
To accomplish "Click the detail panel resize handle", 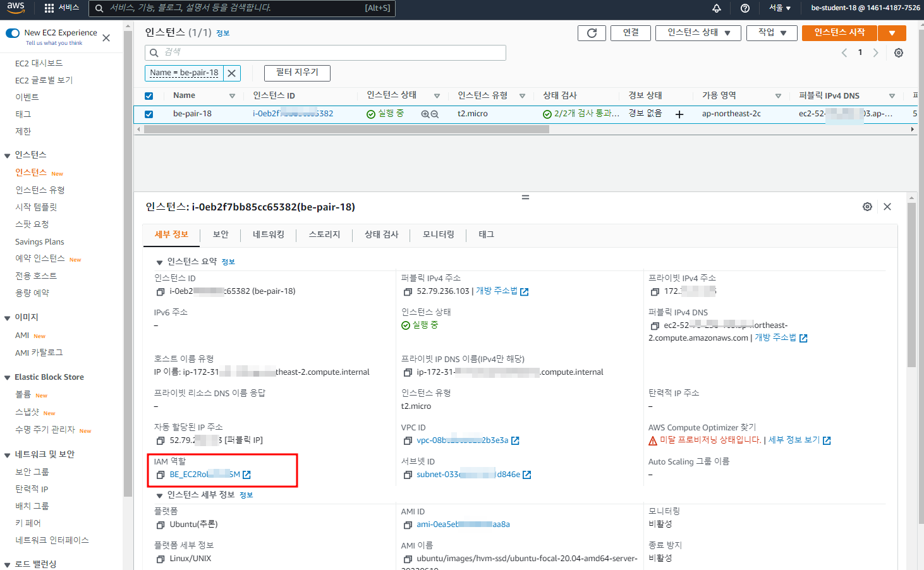I will [x=525, y=197].
